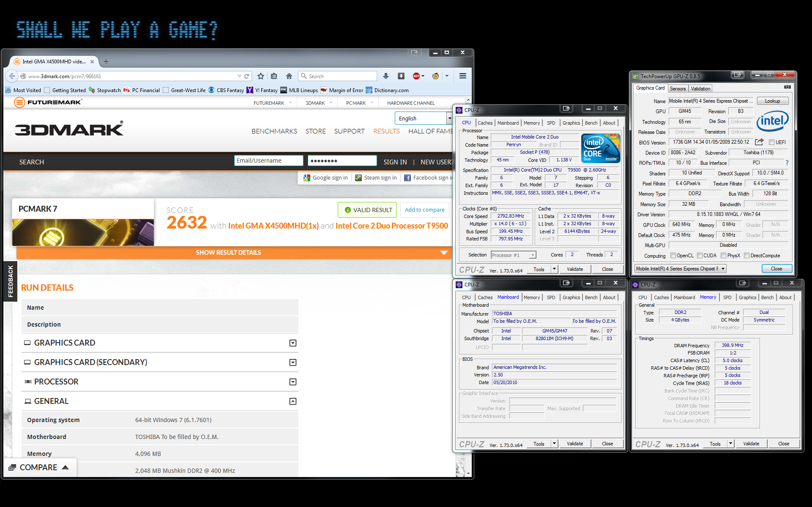Open the Firefox hamburger menu

pos(463,76)
